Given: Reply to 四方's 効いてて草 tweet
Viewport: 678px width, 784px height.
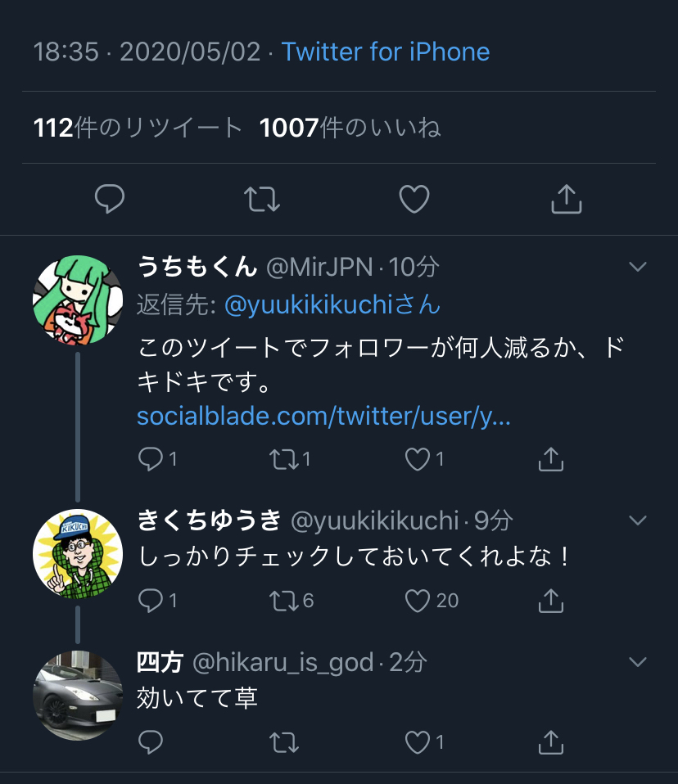Looking at the screenshot, I should click(151, 742).
